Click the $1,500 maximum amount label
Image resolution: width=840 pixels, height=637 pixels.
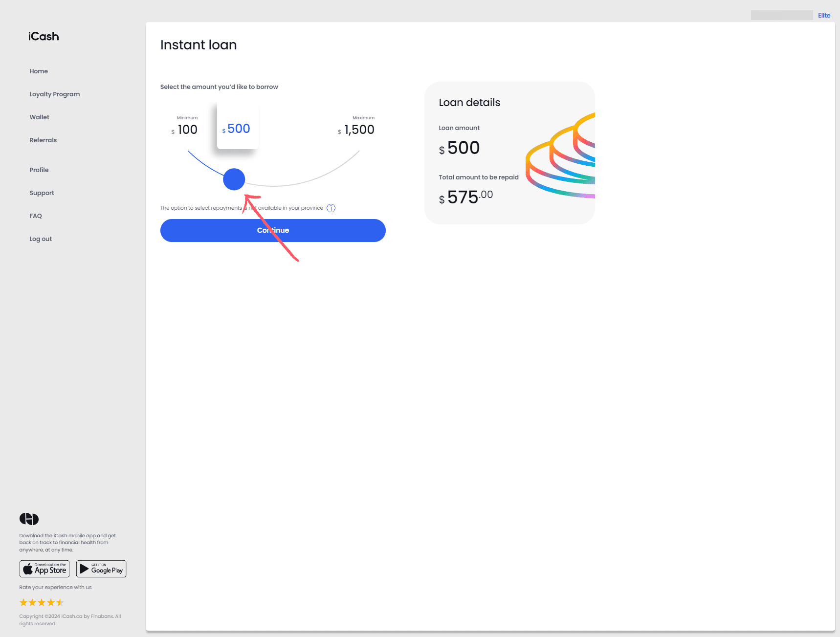pyautogui.click(x=359, y=130)
